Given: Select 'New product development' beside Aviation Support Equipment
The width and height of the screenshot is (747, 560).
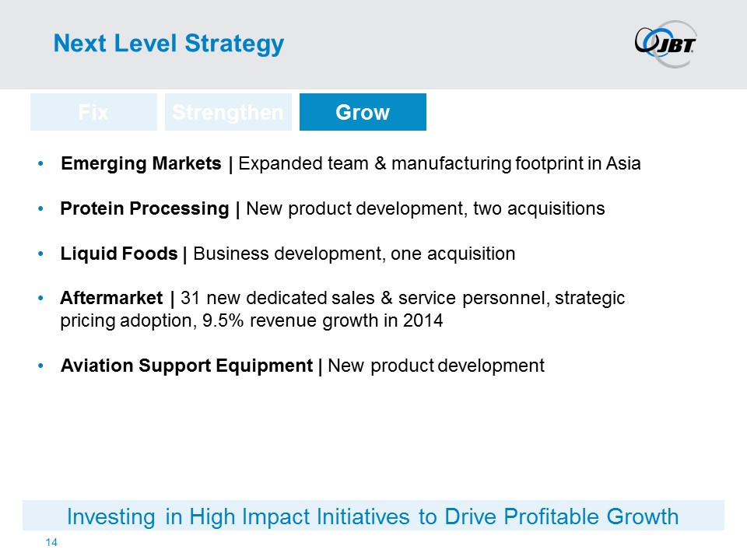Looking at the screenshot, I should pyautogui.click(x=436, y=366).
